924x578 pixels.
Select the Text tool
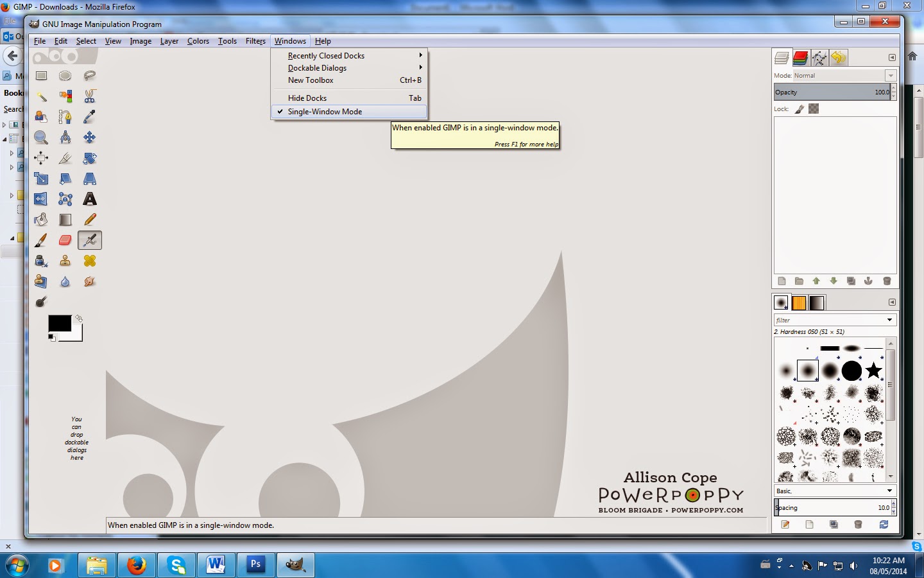click(90, 199)
